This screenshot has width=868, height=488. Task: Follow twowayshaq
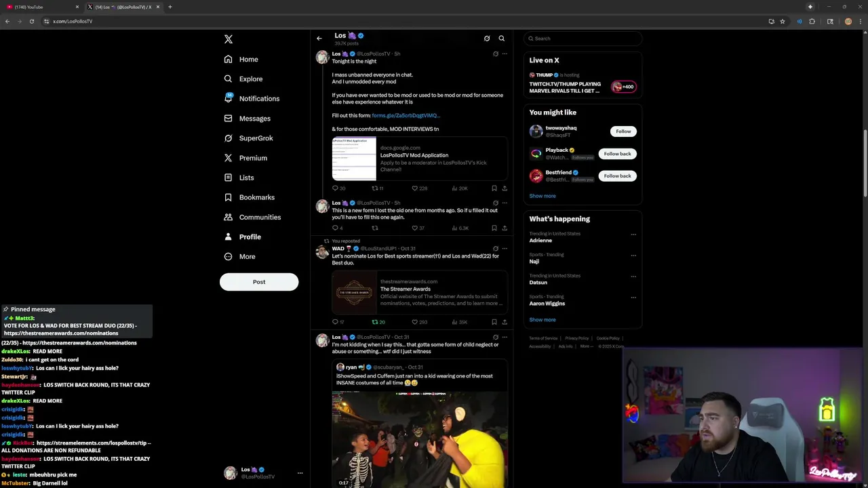pos(623,131)
